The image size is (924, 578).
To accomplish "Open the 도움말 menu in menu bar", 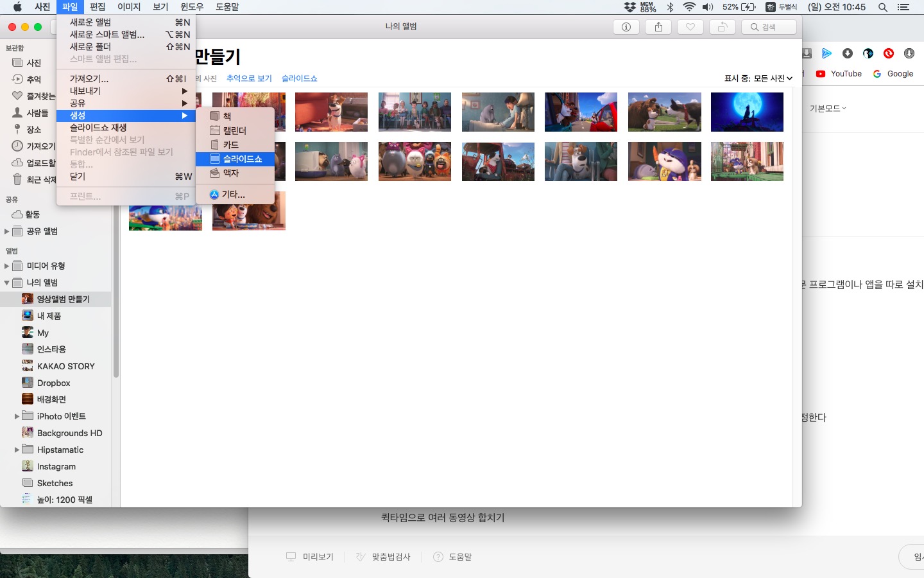I will click(x=227, y=7).
